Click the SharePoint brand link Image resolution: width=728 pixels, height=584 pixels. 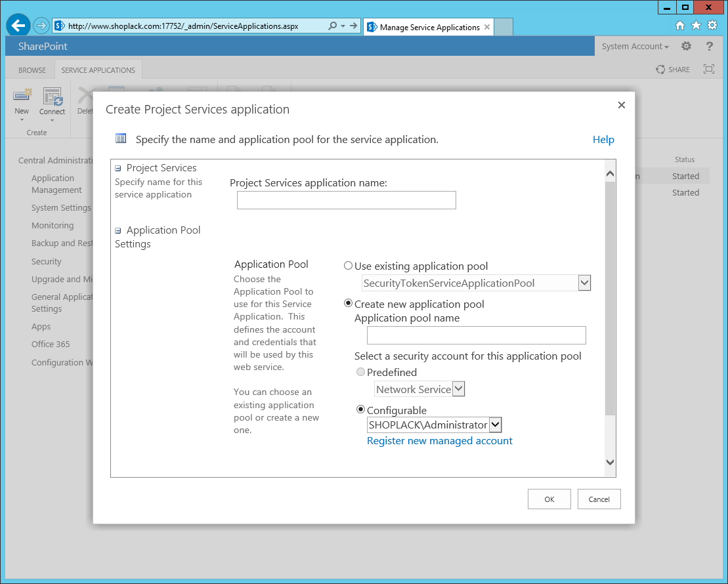43,47
